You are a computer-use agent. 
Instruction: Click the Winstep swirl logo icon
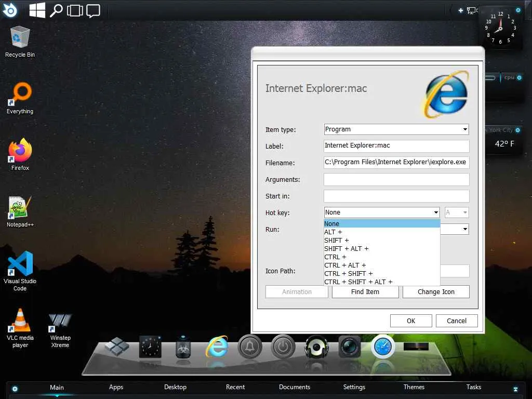point(10,10)
